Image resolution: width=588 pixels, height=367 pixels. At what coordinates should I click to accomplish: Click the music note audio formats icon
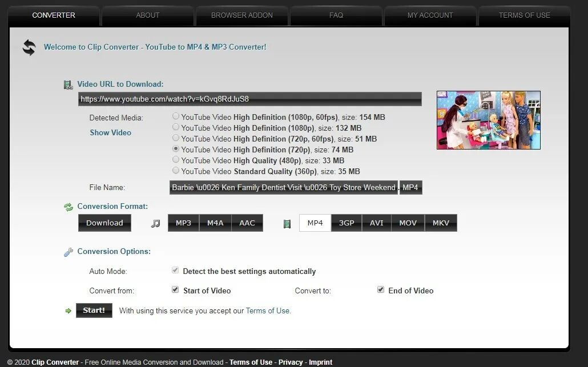(x=155, y=223)
